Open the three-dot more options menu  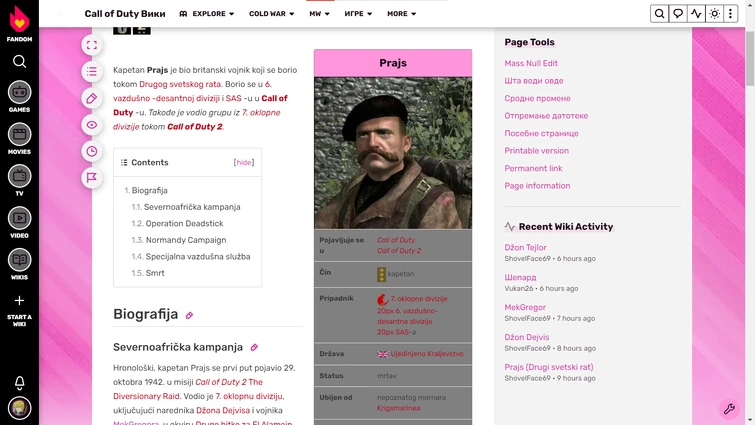click(x=730, y=13)
